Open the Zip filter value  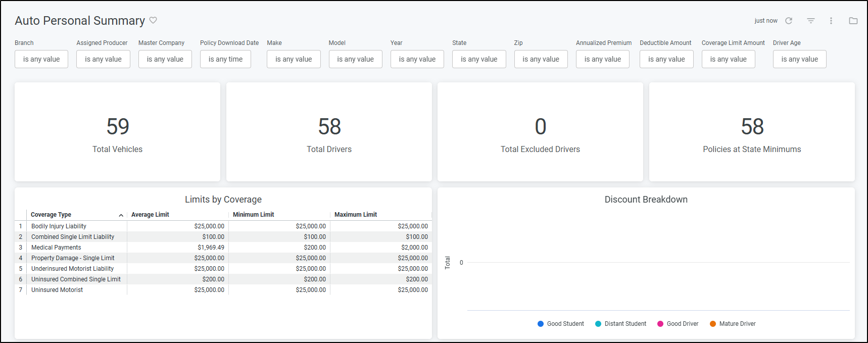point(541,59)
